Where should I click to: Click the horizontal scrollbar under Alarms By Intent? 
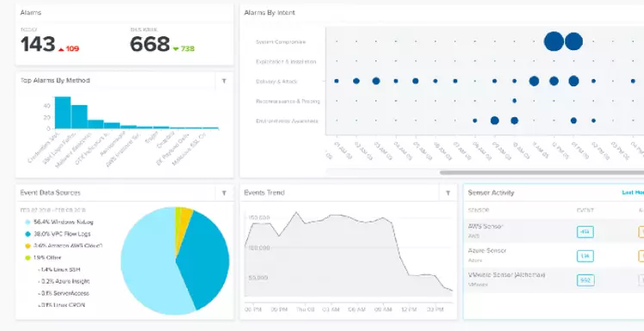point(542,172)
